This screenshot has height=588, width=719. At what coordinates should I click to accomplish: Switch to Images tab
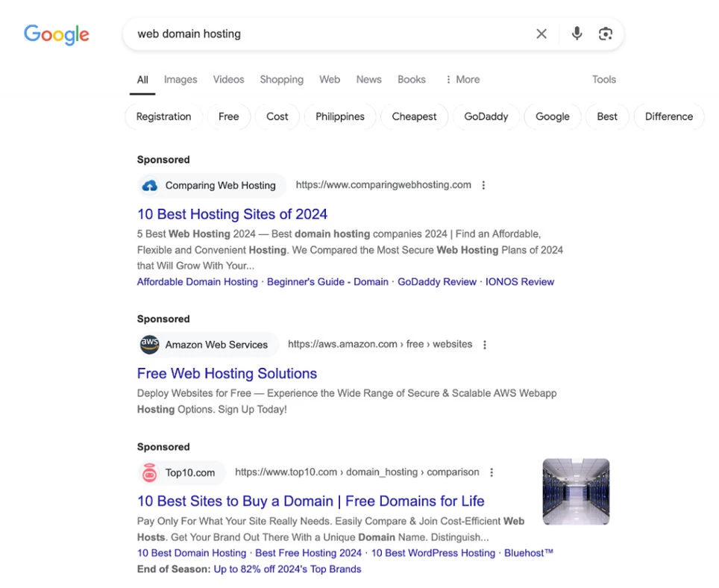click(x=180, y=80)
